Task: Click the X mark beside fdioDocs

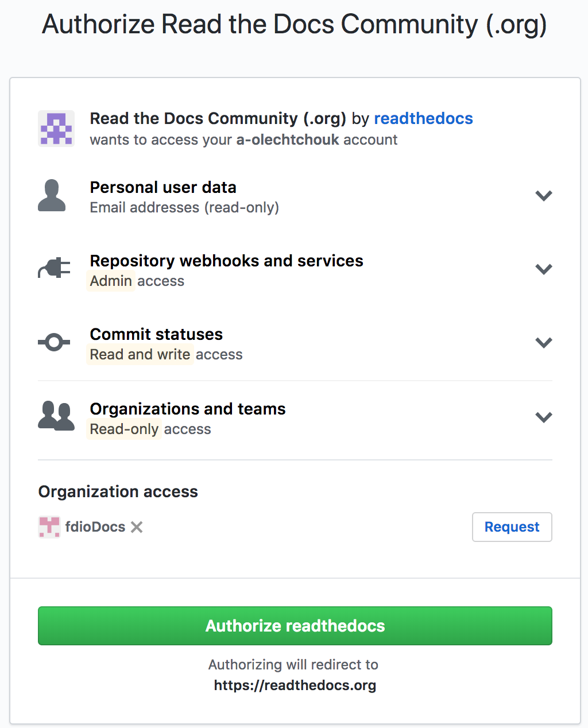Action: [137, 527]
